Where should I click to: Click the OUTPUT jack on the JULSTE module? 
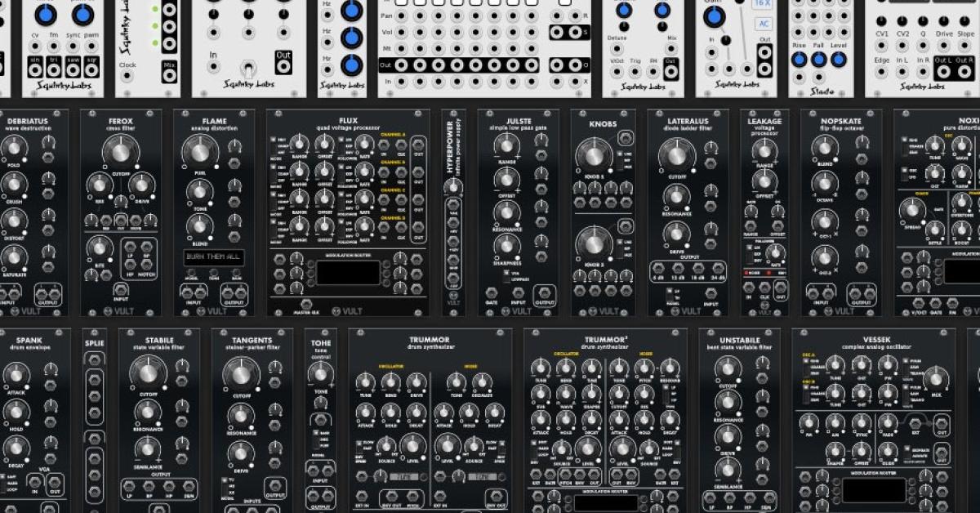tap(544, 292)
